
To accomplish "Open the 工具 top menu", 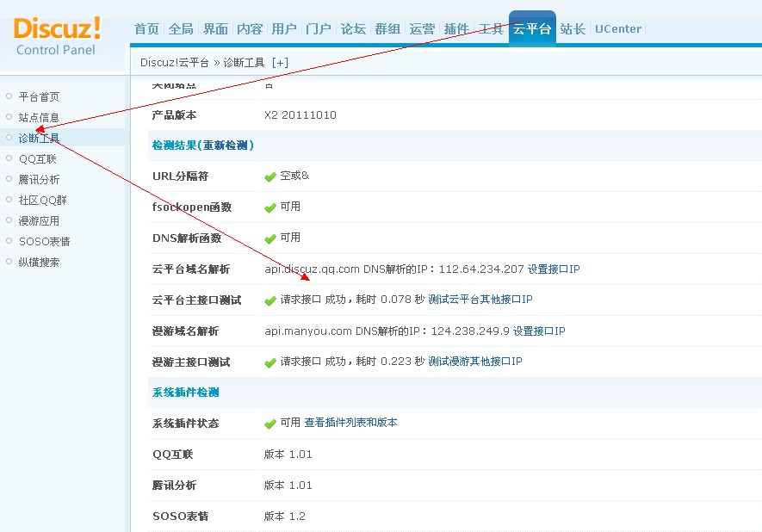I will (x=491, y=29).
